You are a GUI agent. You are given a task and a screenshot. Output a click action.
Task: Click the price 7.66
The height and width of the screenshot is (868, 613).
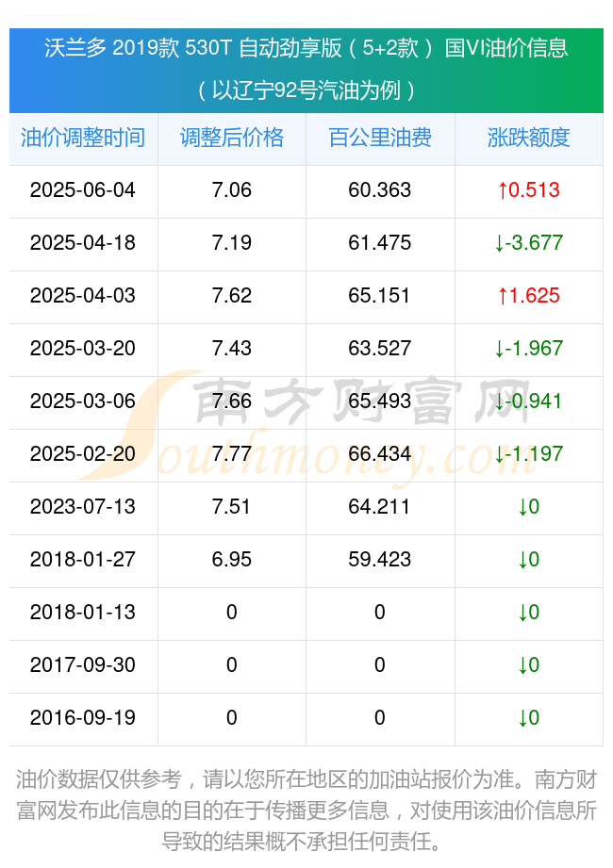click(x=231, y=401)
